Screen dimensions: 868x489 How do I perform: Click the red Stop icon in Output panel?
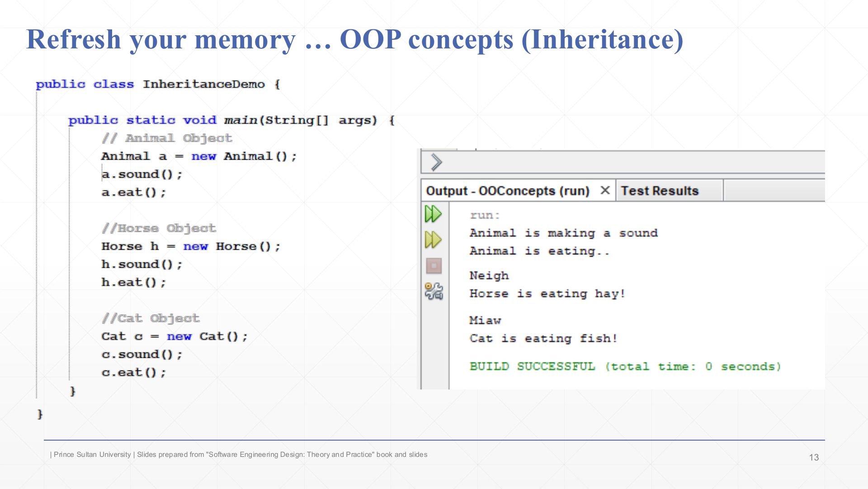pos(434,266)
